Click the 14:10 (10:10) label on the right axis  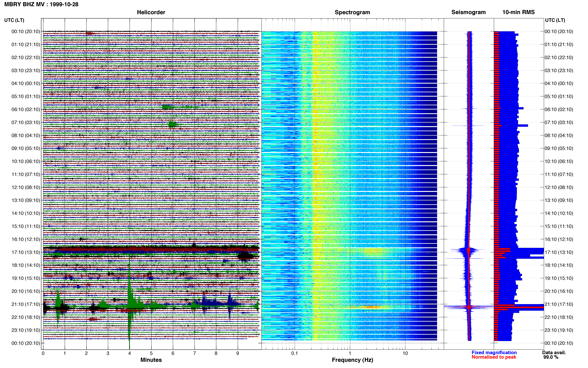tap(559, 213)
